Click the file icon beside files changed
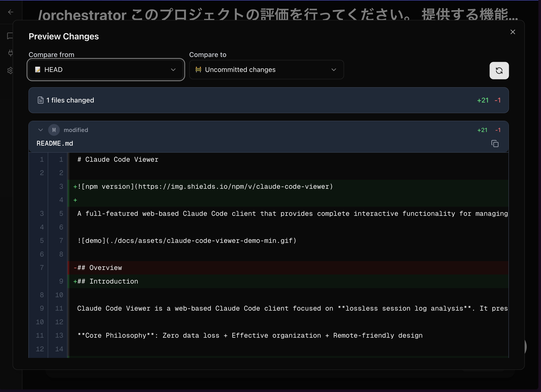The width and height of the screenshot is (541, 392). tap(40, 100)
